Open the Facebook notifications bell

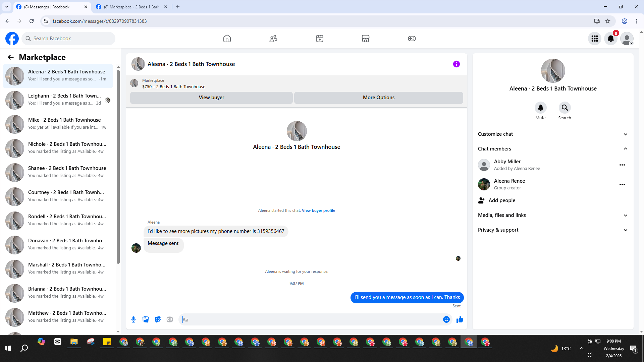click(611, 39)
